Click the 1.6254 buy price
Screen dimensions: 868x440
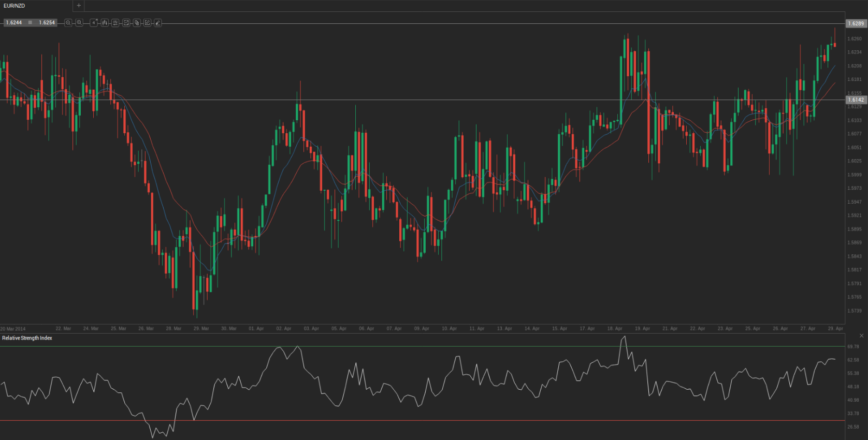(47, 23)
